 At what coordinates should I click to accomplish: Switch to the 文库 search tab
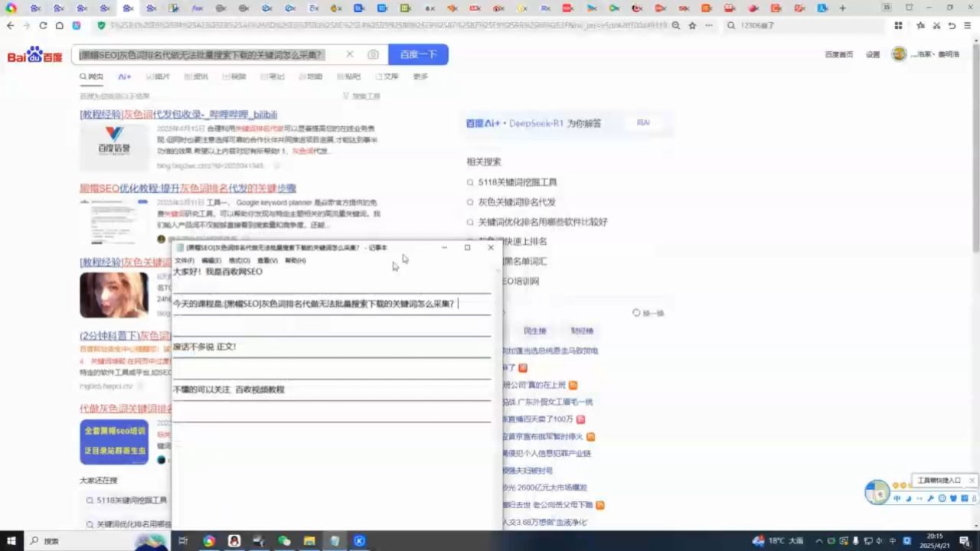click(387, 77)
